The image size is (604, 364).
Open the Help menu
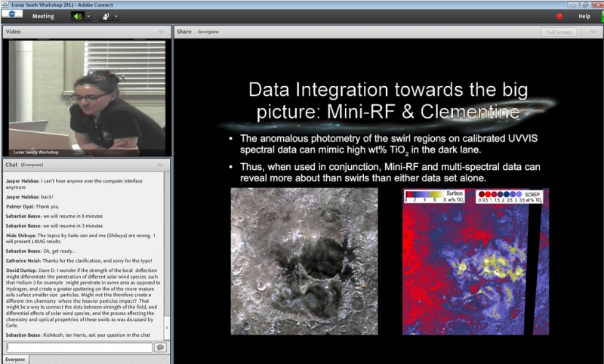click(x=584, y=16)
